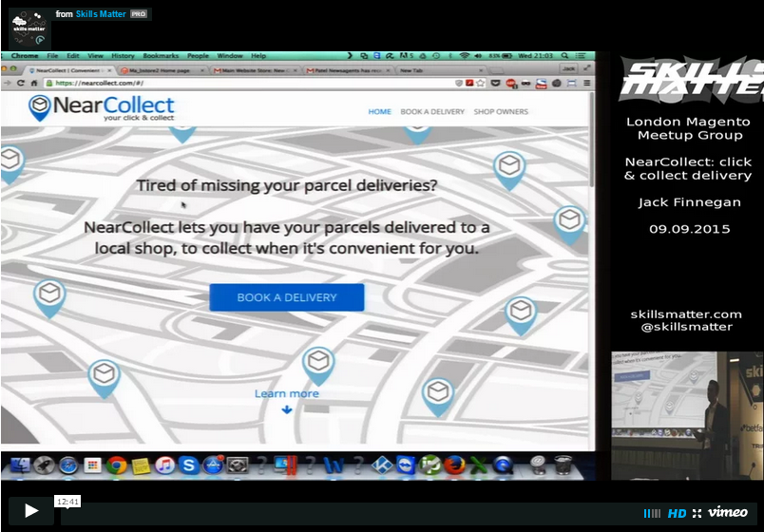
Task: Reload the page with the refresh icon
Action: (21, 83)
